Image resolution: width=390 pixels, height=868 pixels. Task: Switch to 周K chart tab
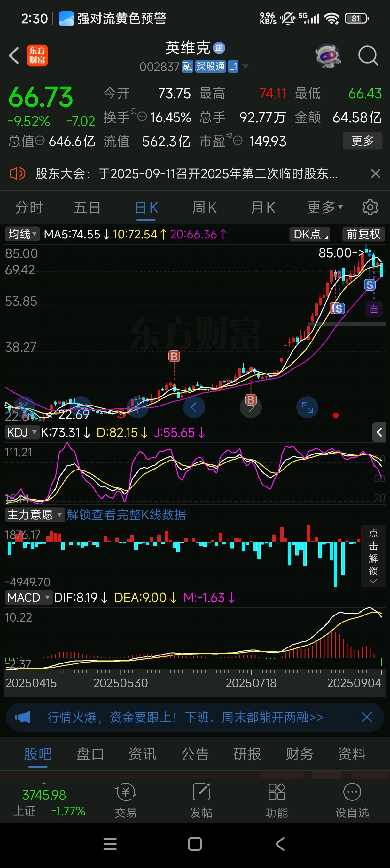pos(204,208)
